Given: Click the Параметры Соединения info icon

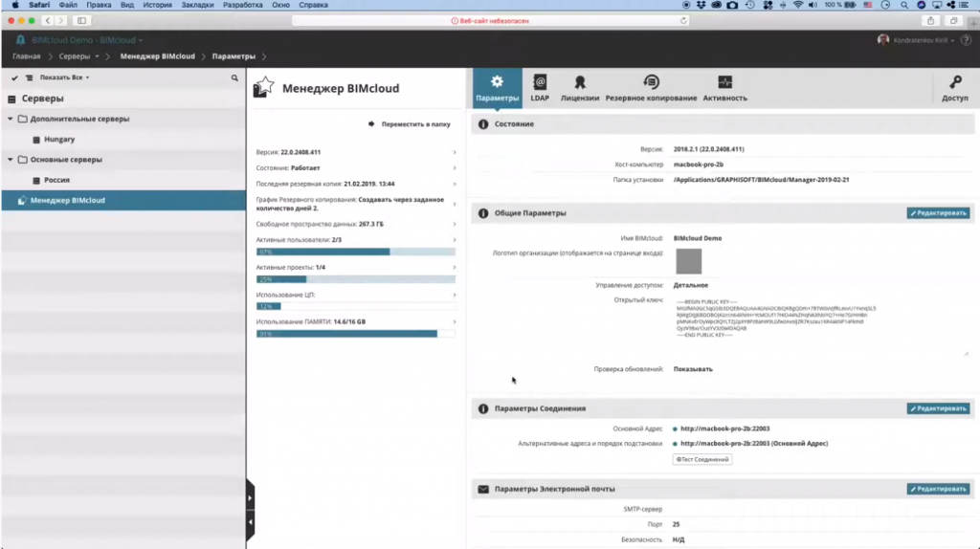Looking at the screenshot, I should (483, 408).
